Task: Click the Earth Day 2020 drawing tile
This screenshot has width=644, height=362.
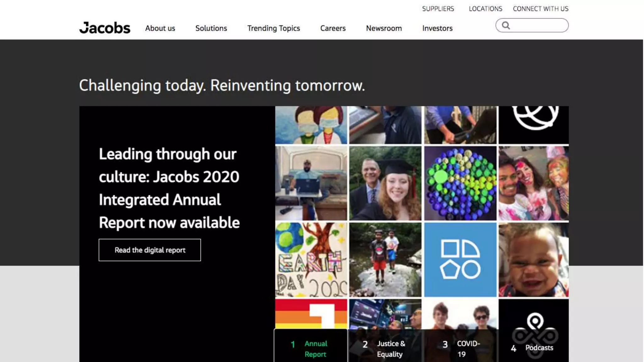Action: [x=311, y=260]
